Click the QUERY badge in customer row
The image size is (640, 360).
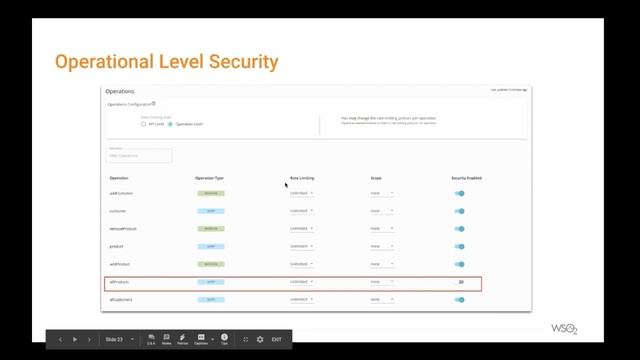[211, 211]
